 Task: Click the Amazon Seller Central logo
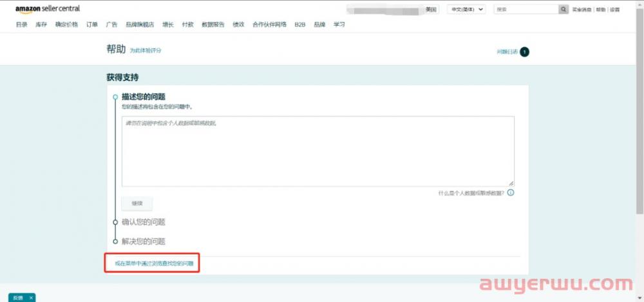click(48, 9)
